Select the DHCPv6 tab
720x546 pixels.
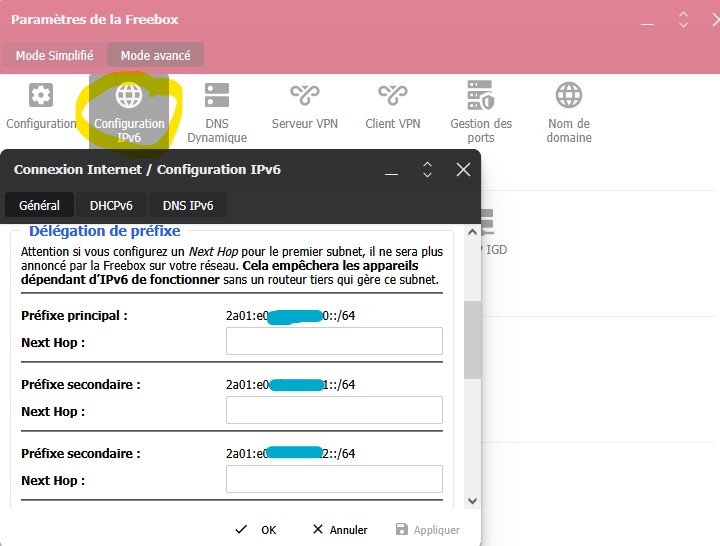click(111, 205)
